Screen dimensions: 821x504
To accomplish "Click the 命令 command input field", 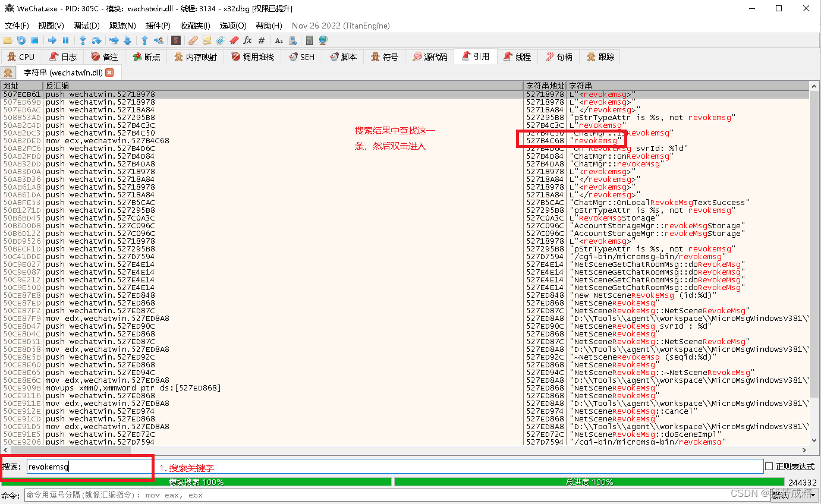I will click(396, 494).
